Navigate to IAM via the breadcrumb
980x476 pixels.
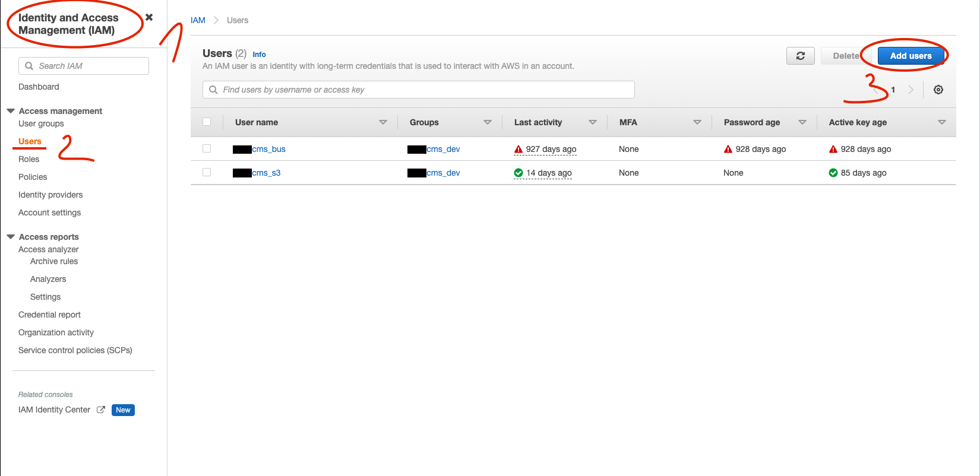click(198, 20)
